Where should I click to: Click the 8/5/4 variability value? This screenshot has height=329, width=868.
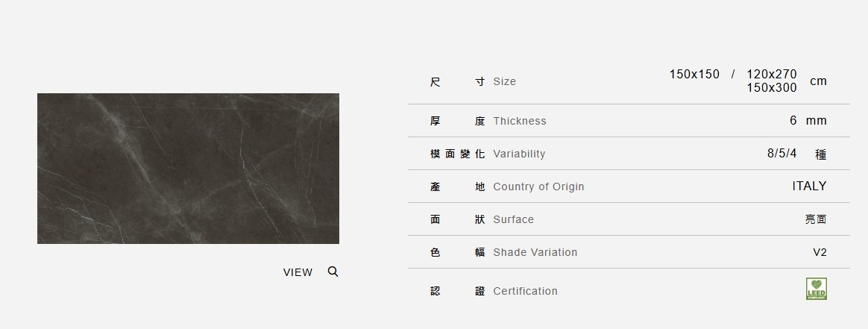click(781, 153)
